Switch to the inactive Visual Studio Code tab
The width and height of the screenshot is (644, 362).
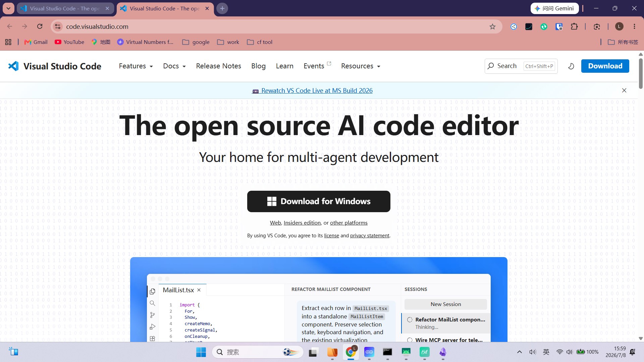point(65,9)
